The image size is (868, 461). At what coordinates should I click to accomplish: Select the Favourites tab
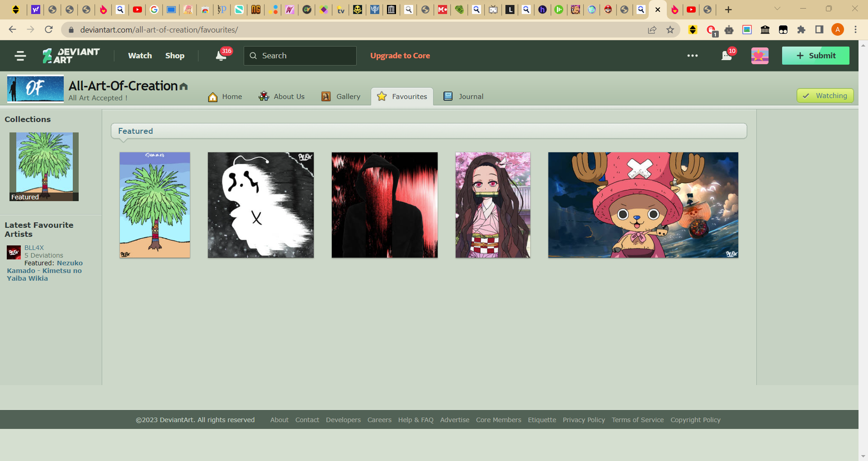402,97
